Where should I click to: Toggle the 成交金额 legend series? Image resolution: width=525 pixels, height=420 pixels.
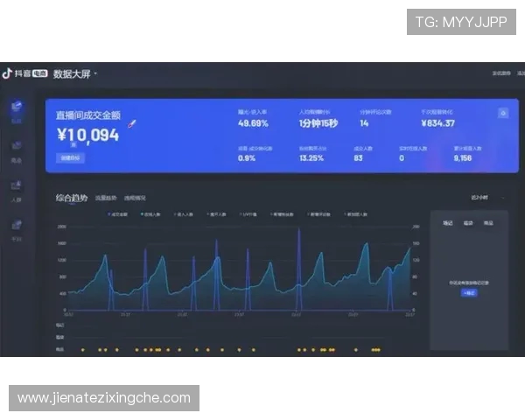118,213
